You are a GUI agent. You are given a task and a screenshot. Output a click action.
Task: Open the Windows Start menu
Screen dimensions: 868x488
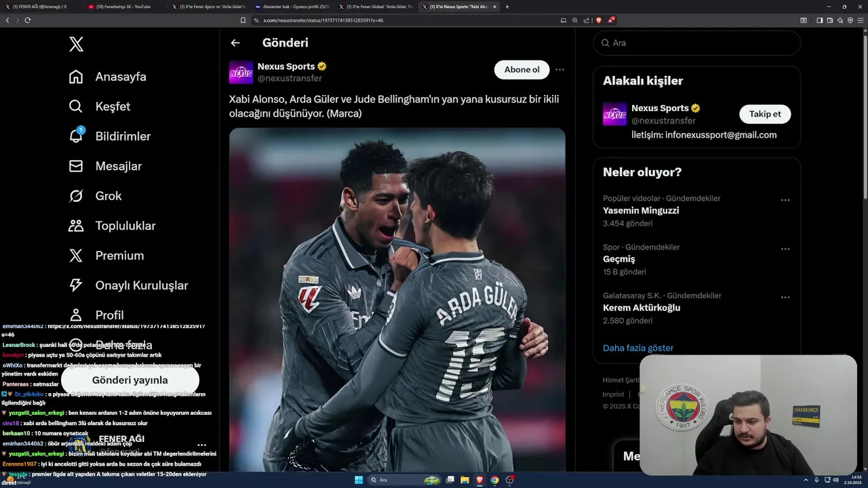tap(359, 480)
